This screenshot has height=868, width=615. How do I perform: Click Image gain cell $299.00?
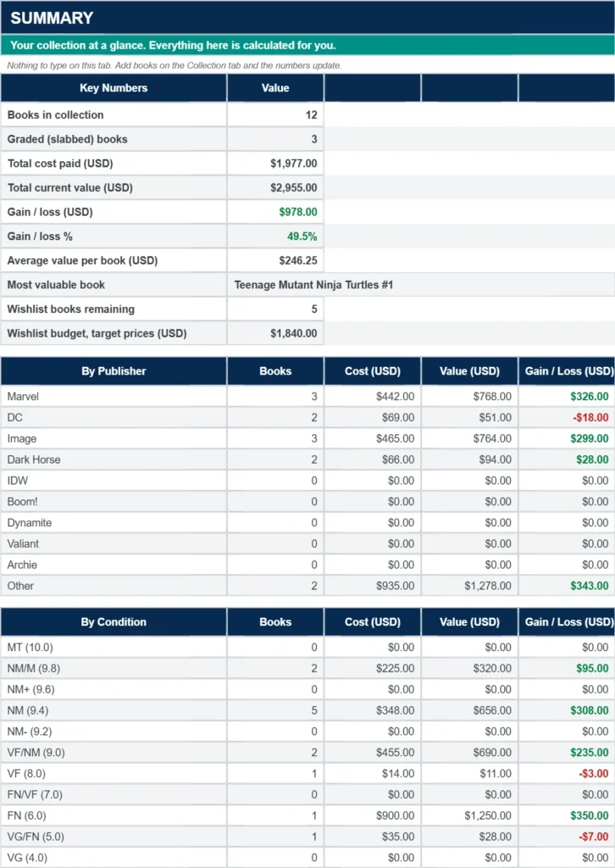click(567, 438)
